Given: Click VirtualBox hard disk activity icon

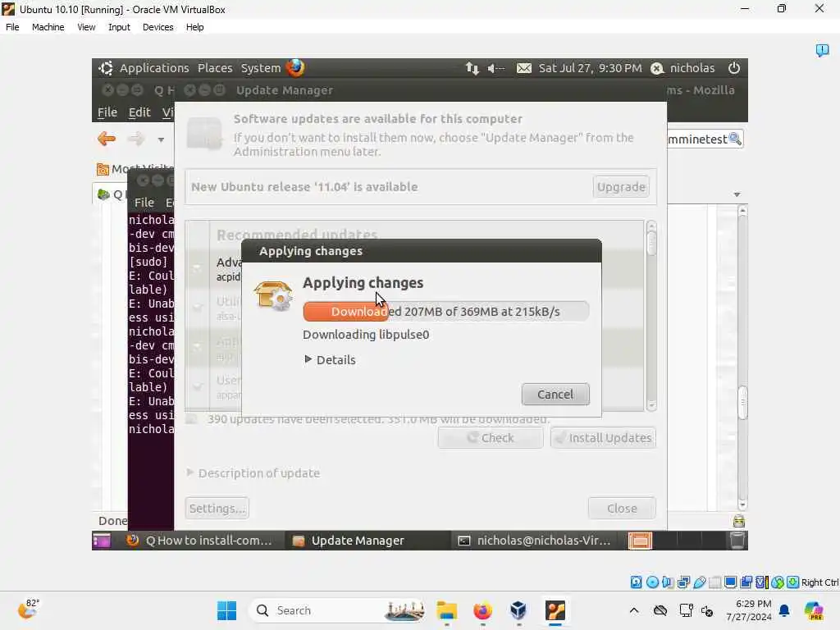Looking at the screenshot, I should (x=636, y=582).
